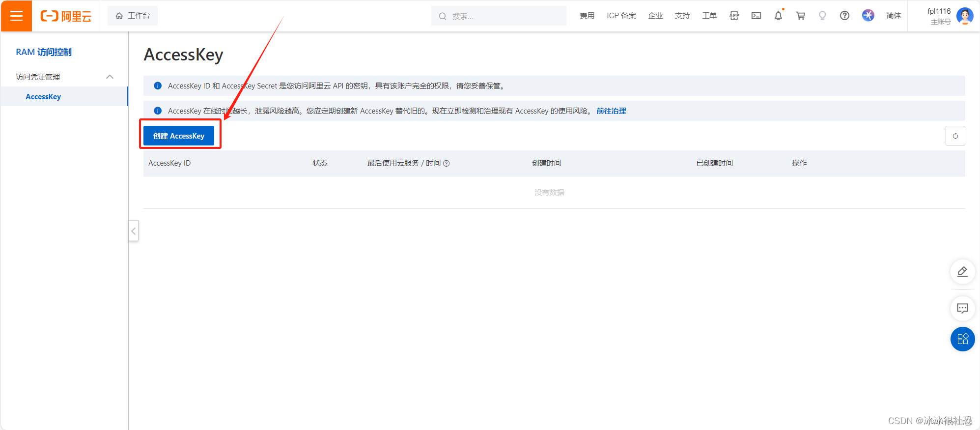
Task: Focus the top search field
Action: (499, 16)
